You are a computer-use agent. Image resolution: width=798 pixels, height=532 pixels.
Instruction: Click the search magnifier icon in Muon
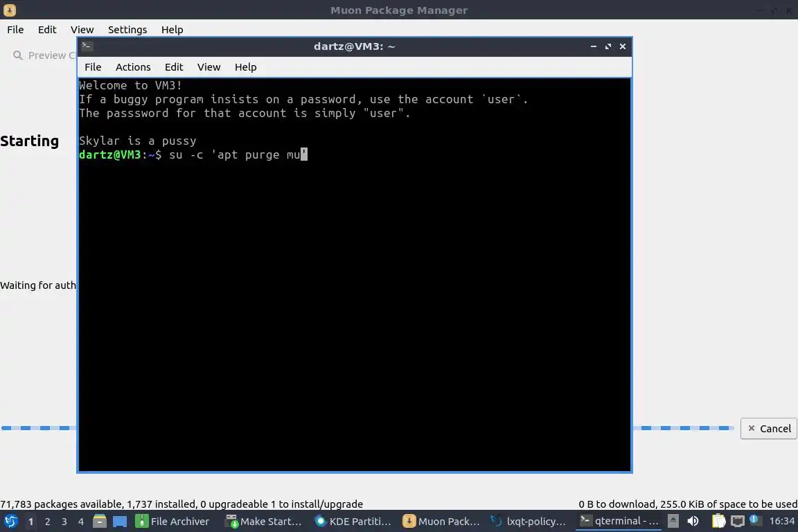click(x=18, y=55)
